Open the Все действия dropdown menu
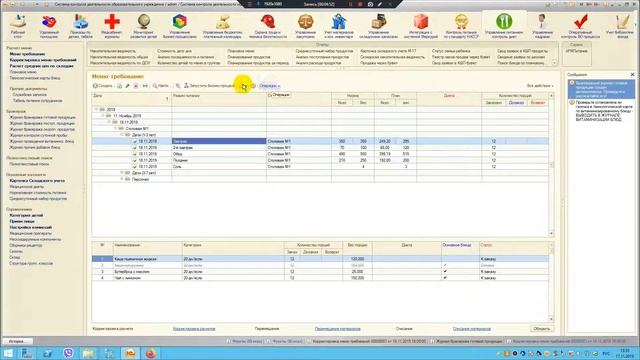640x360 pixels. (540, 86)
